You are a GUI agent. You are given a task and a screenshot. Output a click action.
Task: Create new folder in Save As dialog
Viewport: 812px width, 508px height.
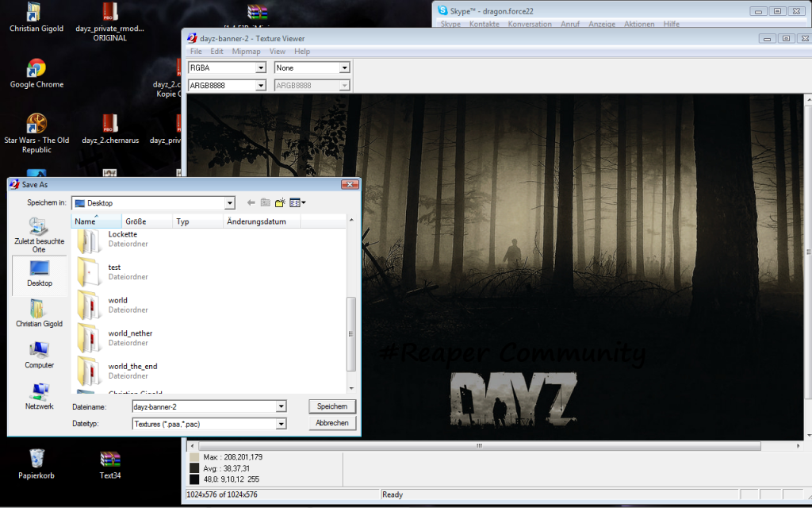(280, 202)
